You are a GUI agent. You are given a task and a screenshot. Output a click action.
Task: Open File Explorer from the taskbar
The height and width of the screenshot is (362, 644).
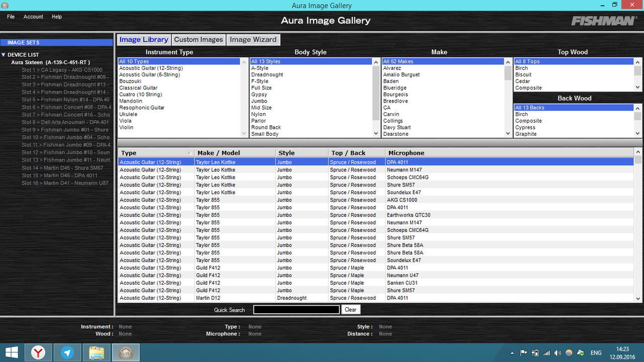click(x=97, y=352)
